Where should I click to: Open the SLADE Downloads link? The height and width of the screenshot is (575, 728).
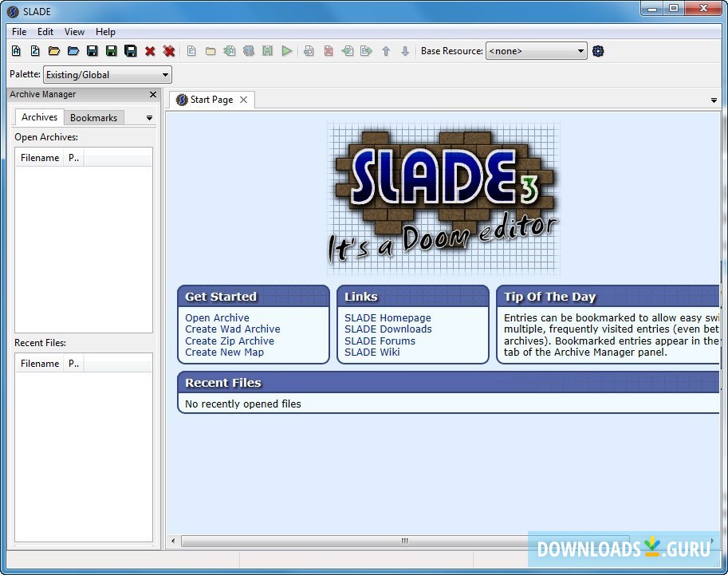388,329
